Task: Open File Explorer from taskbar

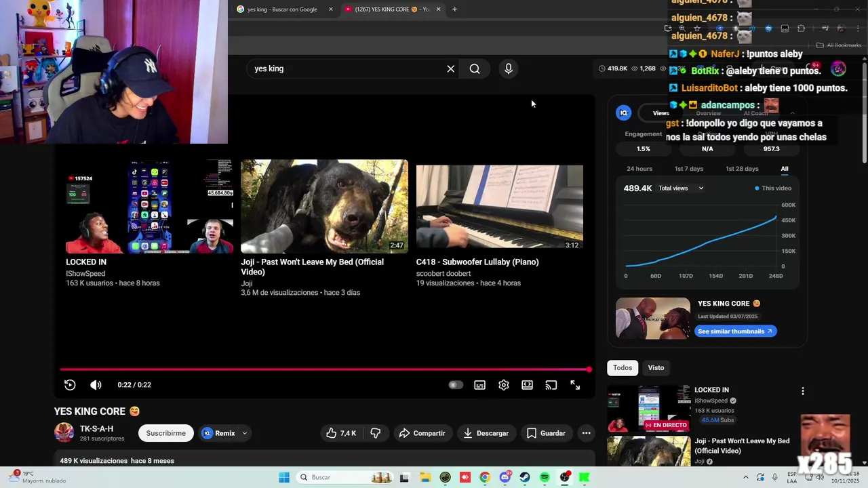Action: [425, 477]
